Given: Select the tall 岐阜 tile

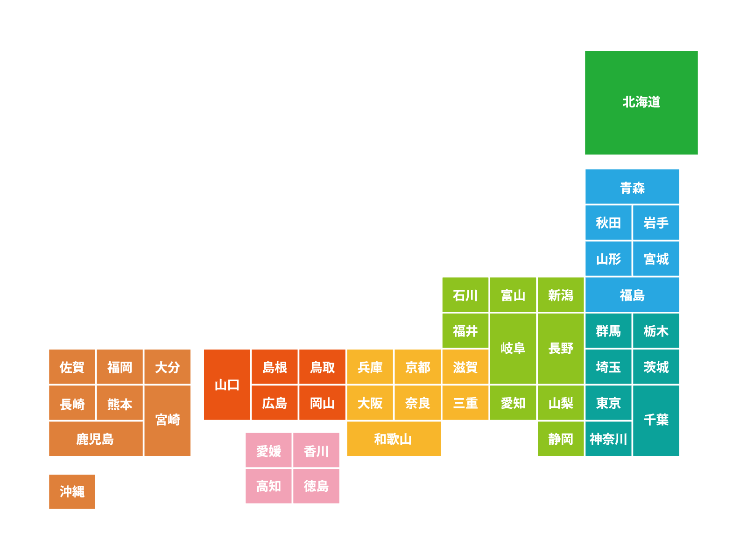Looking at the screenshot, I should click(513, 349).
